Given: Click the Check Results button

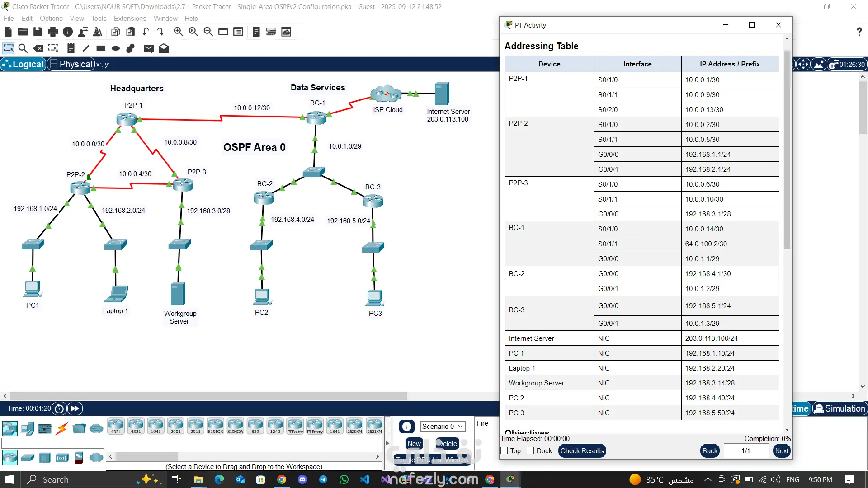Looking at the screenshot, I should pos(582,451).
